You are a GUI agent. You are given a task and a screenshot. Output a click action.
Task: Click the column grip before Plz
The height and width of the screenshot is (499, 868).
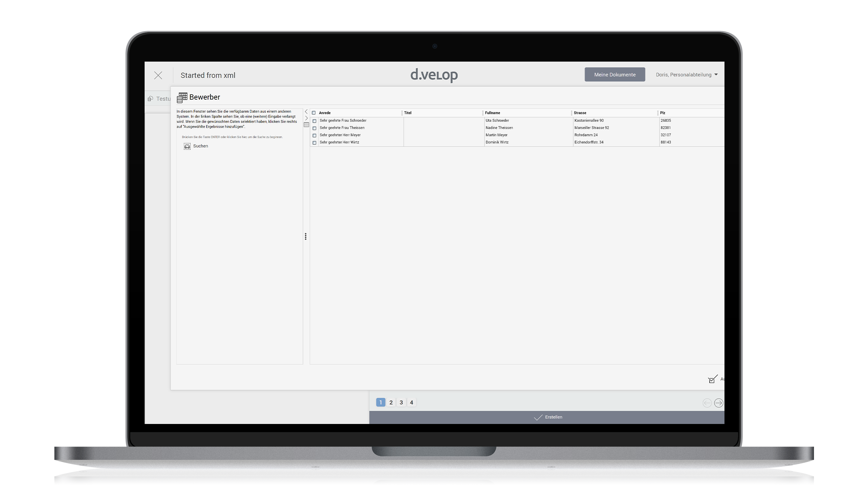[658, 113]
